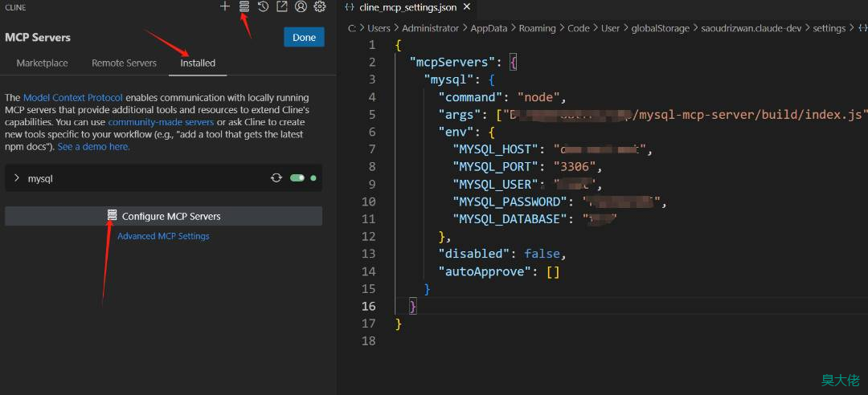868x395 pixels.
Task: Click the false value on line 13
Action: click(x=542, y=254)
